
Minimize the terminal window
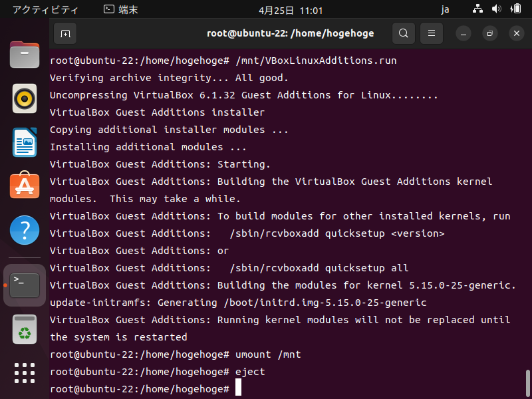(x=464, y=34)
